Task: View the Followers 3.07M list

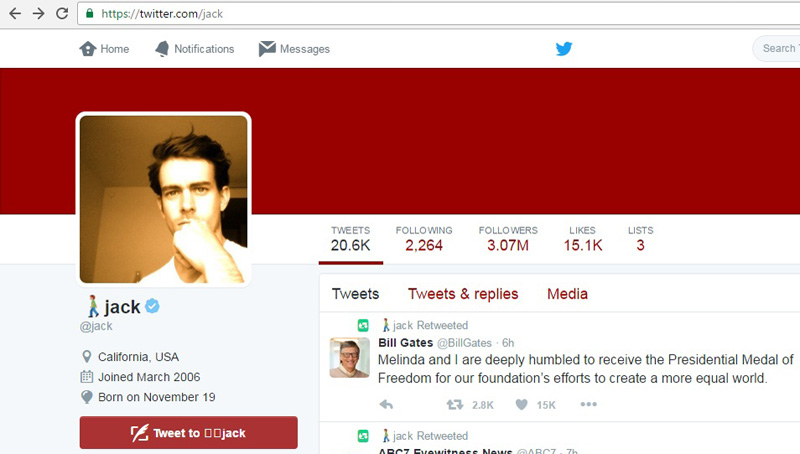Action: pos(508,239)
